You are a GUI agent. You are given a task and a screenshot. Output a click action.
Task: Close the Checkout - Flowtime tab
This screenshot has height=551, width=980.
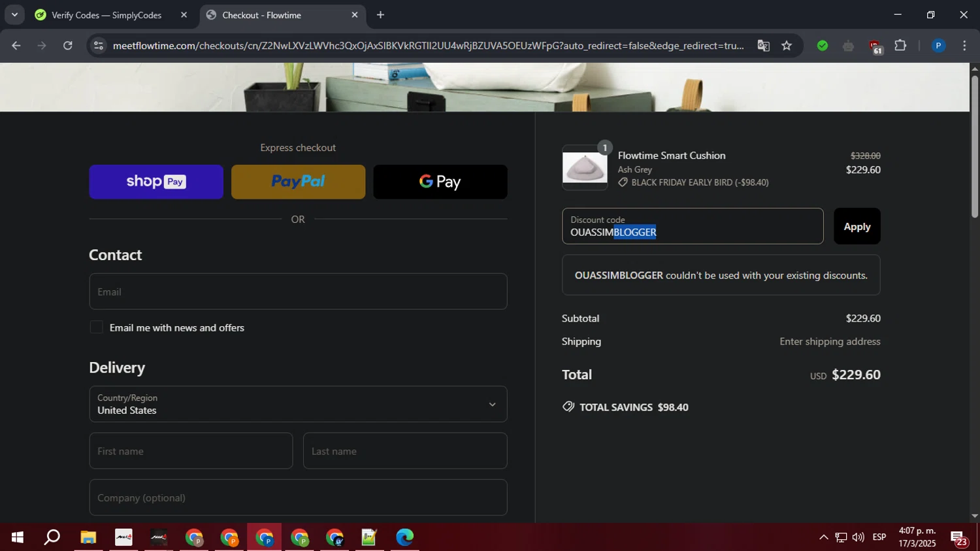[355, 15]
